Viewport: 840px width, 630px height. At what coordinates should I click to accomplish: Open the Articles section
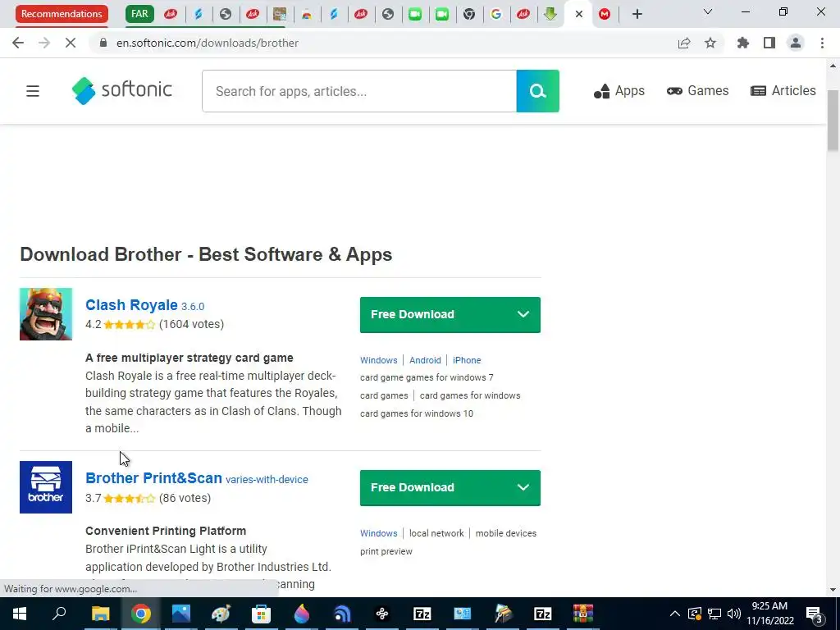click(783, 91)
